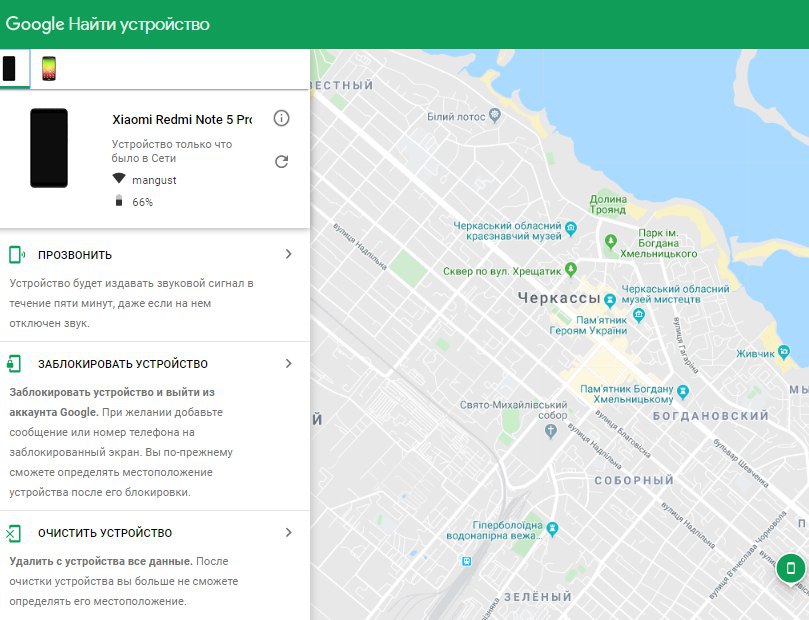Expand the ОЧИСТИТЬ УСТРОЙСТВО chevron
This screenshot has height=620, width=809.
[288, 532]
